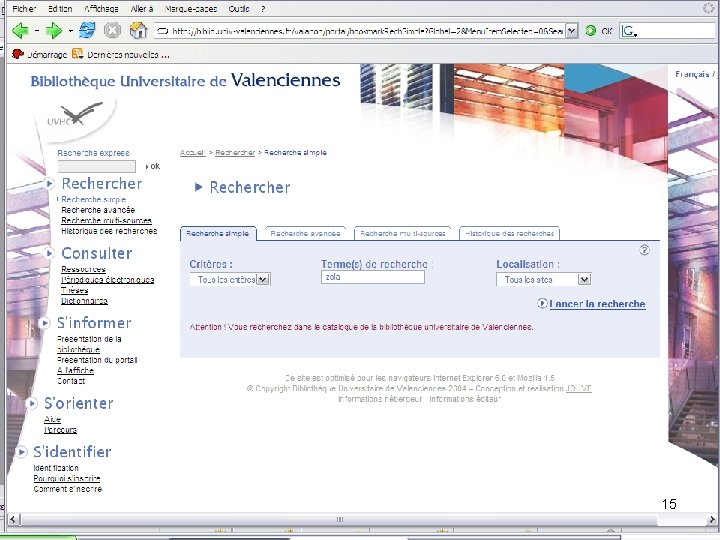The image size is (720, 540).
Task: Open the search engine G selector
Action: (629, 31)
